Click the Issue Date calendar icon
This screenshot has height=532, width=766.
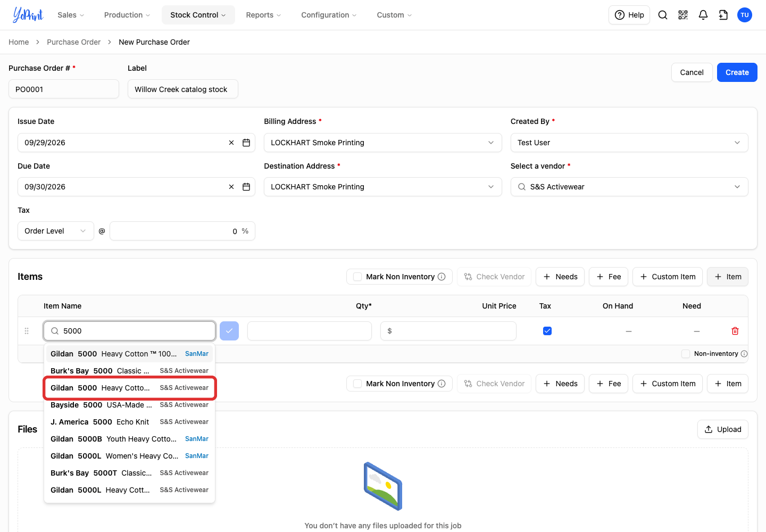click(246, 143)
